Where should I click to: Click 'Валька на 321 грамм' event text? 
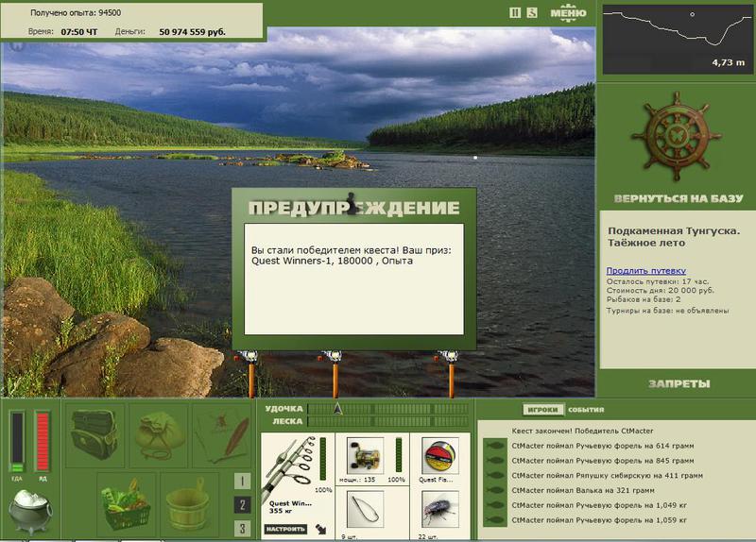coord(615,490)
